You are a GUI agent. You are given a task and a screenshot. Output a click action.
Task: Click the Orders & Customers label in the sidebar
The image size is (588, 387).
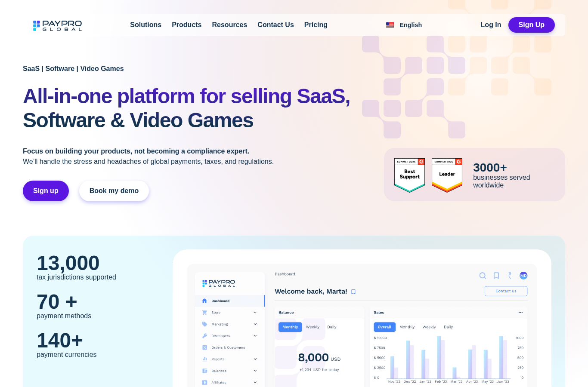click(x=228, y=347)
